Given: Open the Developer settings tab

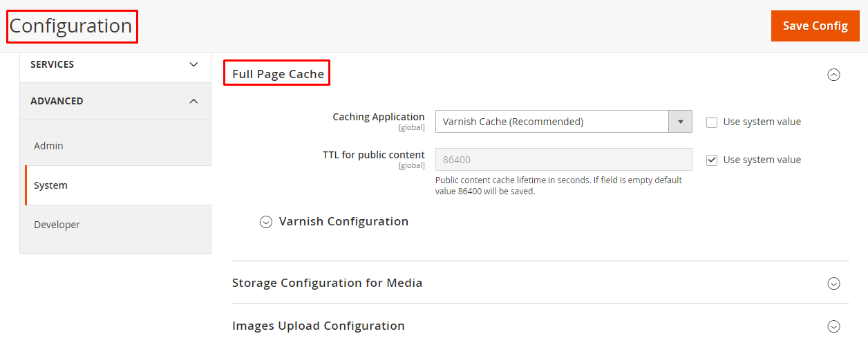Looking at the screenshot, I should (57, 225).
